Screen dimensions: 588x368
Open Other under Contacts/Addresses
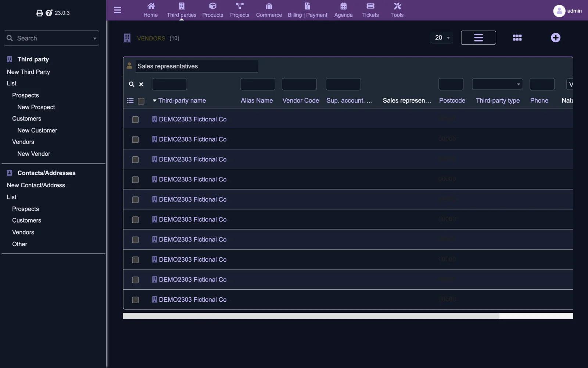coord(20,244)
